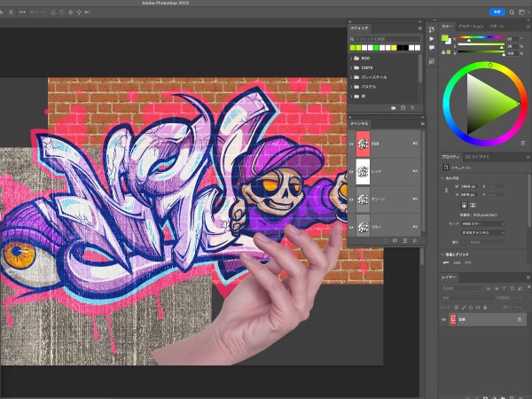Image resolution: width=532 pixels, height=399 pixels.
Task: Click inside the color wheel triangle
Action: (x=487, y=102)
